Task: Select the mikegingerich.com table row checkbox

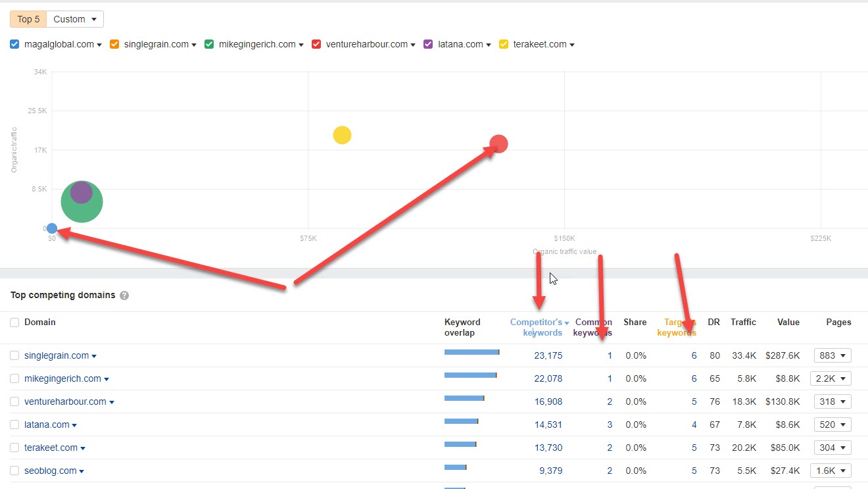Action: tap(14, 378)
